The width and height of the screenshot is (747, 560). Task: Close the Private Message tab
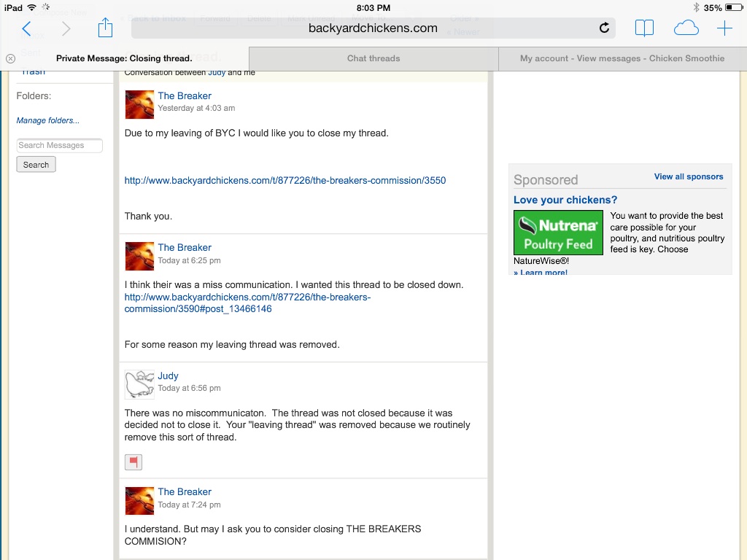(10, 58)
